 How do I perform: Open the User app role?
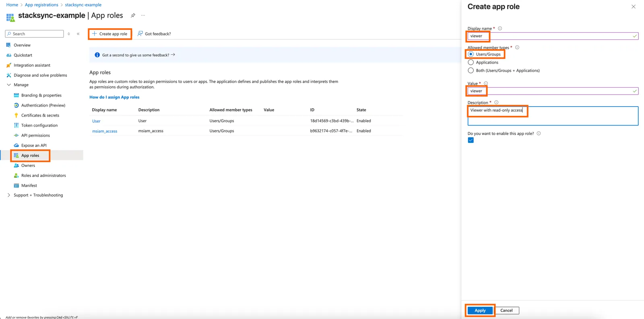click(x=96, y=121)
